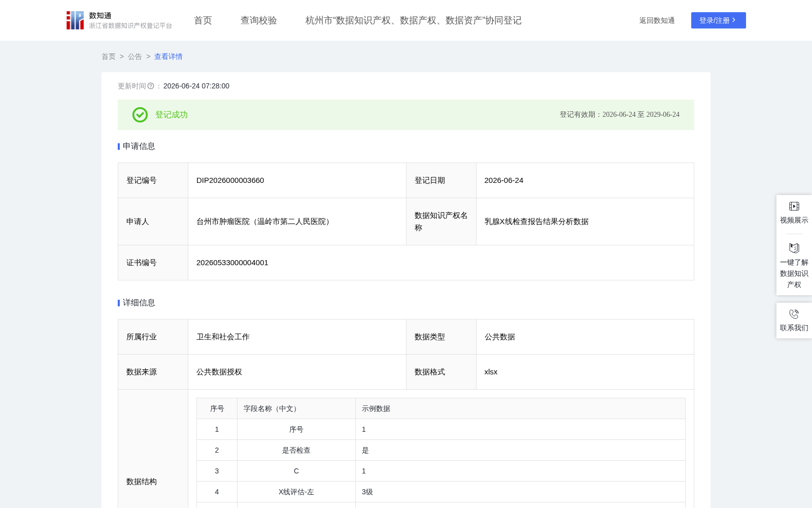Click the 是否检查 field name cell
Screen dimensions: 812x508
point(296,450)
